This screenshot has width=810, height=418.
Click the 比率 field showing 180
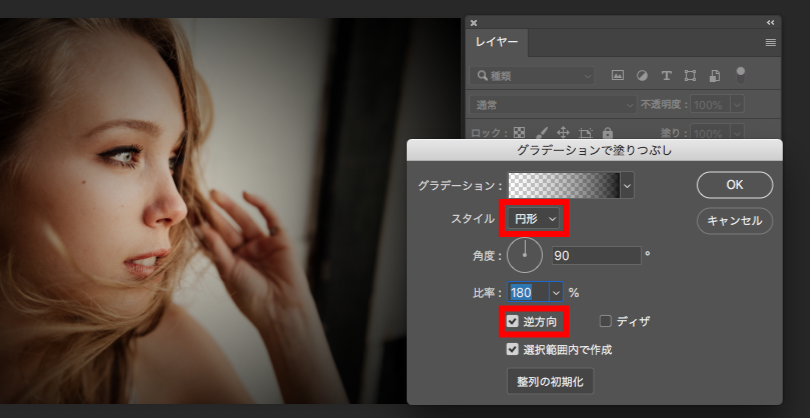pyautogui.click(x=528, y=293)
